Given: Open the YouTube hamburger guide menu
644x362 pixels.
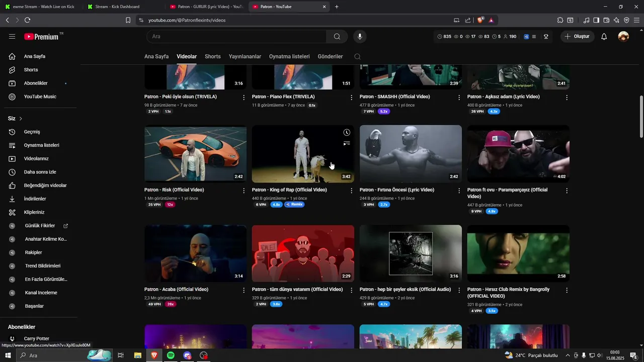Looking at the screenshot, I should point(12,37).
